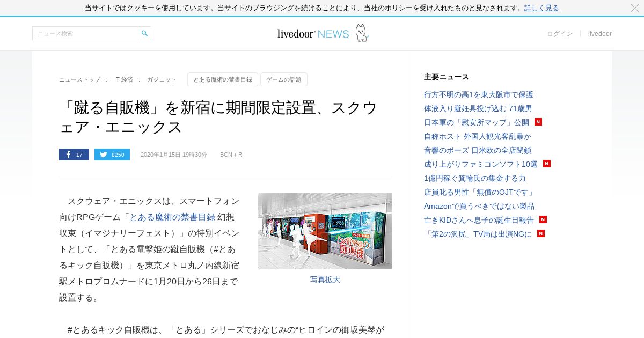Image resolution: width=644 pixels, height=338 pixels.
Task: Go to ニューストップ breadcrumb
Action: 79,79
